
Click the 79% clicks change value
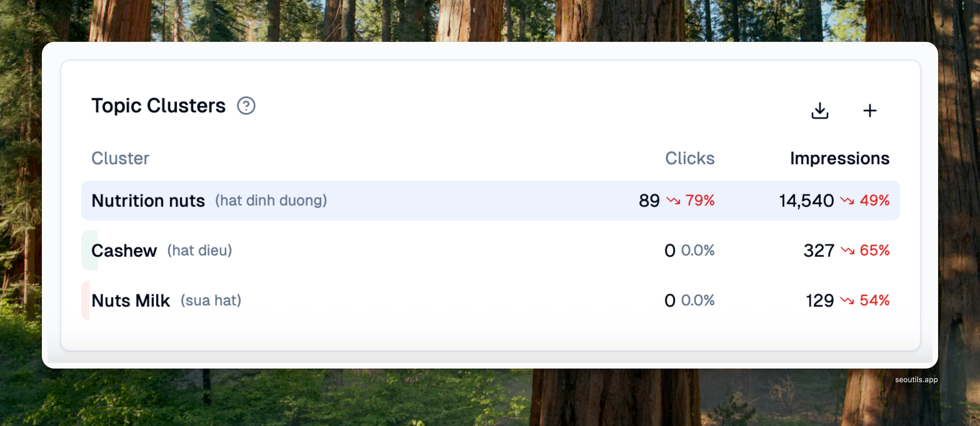(x=700, y=201)
